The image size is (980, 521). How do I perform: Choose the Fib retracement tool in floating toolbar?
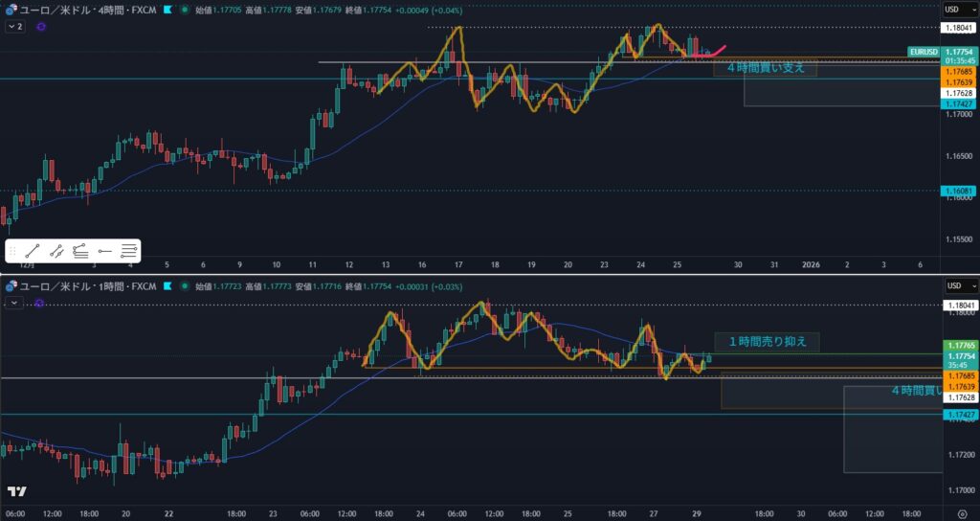80,251
